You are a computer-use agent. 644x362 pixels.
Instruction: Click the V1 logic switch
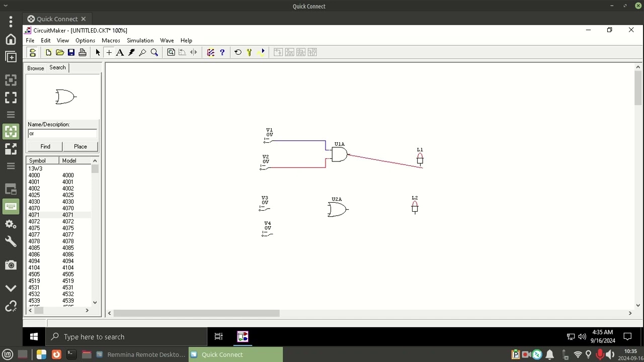[268, 141]
